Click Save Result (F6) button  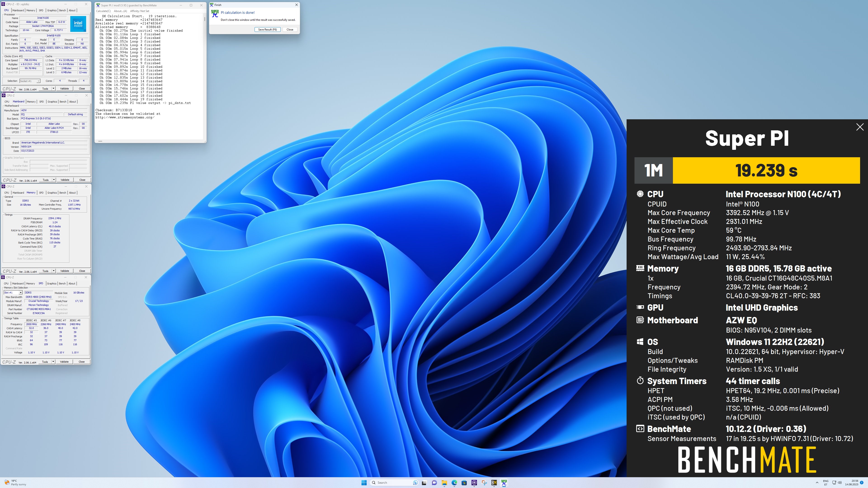click(268, 30)
